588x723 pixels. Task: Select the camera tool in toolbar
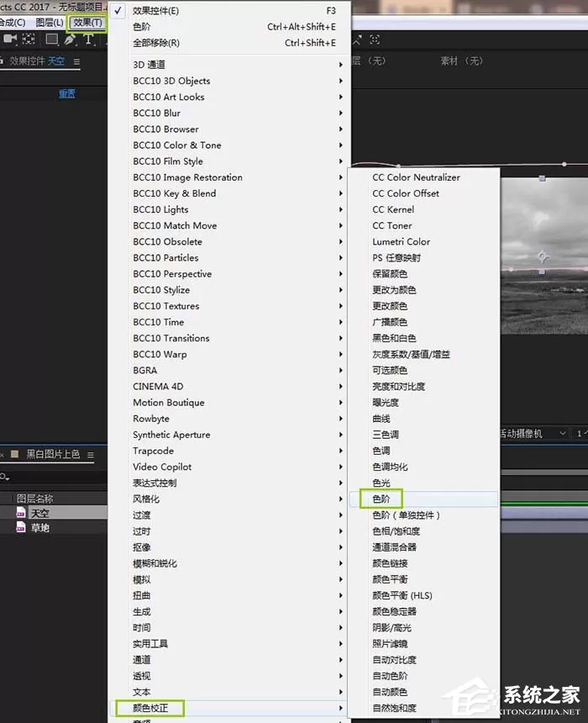coord(10,40)
